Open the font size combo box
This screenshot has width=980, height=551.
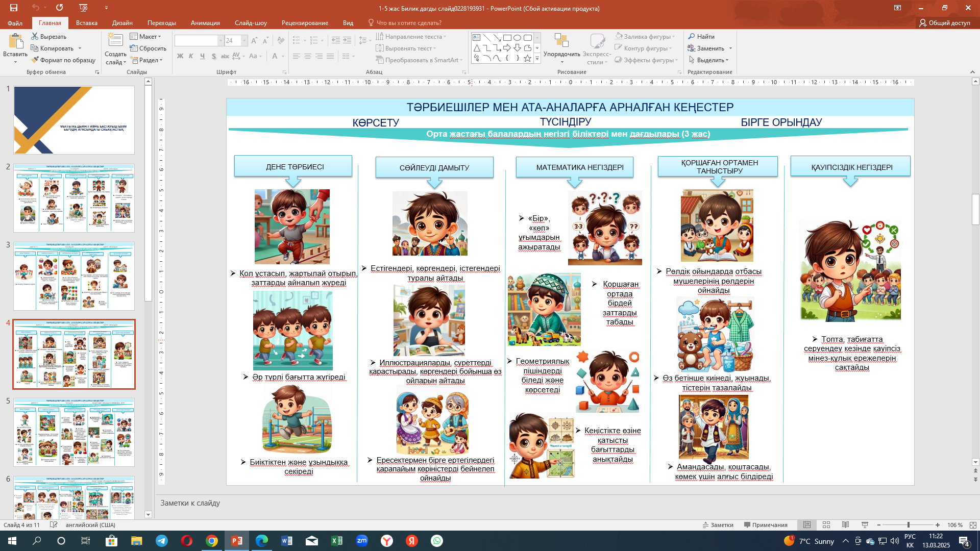[x=244, y=41]
